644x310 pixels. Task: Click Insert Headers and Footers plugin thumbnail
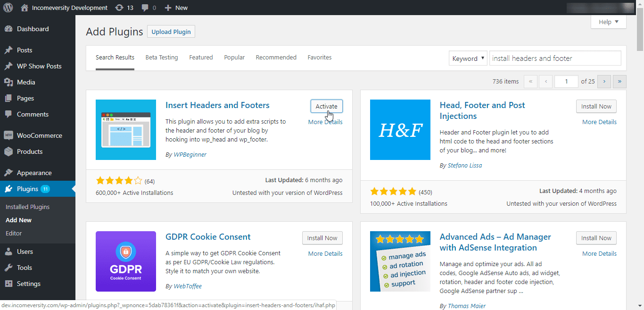126,130
